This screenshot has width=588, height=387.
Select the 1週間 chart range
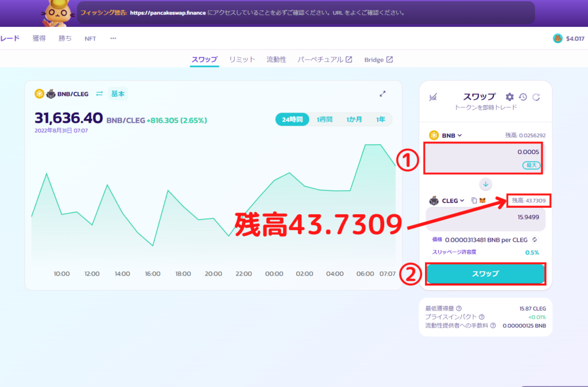click(x=324, y=119)
